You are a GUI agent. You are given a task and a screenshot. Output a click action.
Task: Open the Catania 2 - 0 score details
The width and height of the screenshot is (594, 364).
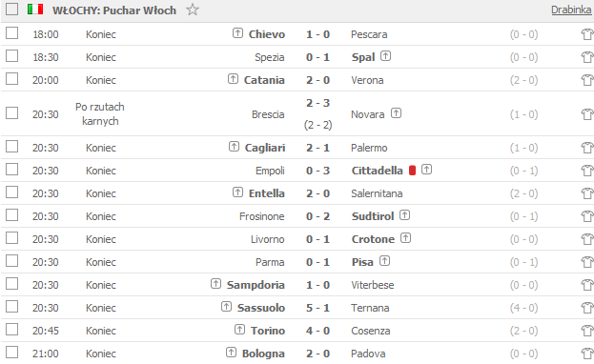point(317,80)
